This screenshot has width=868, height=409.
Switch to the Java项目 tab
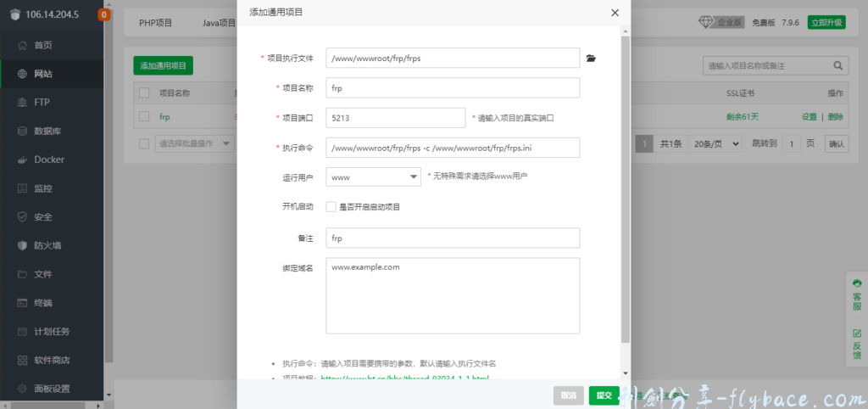pyautogui.click(x=220, y=23)
